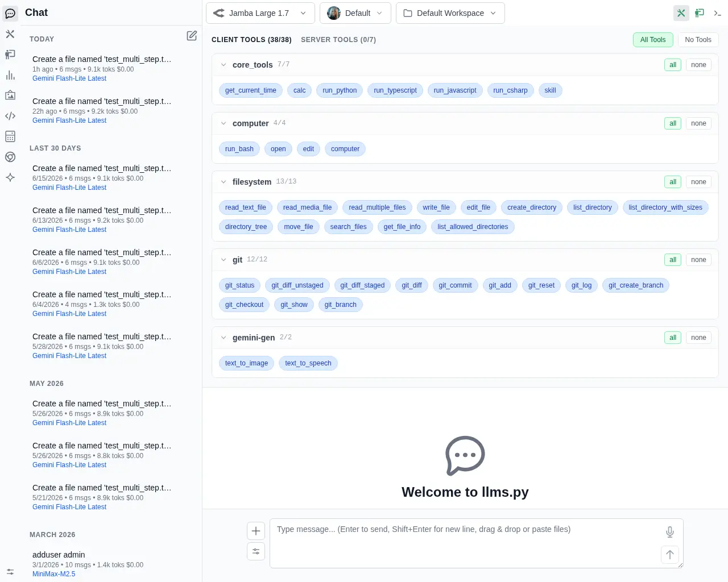Open the terminal prompt icon in top bar
Image resolution: width=728 pixels, height=582 pixels.
click(x=718, y=13)
